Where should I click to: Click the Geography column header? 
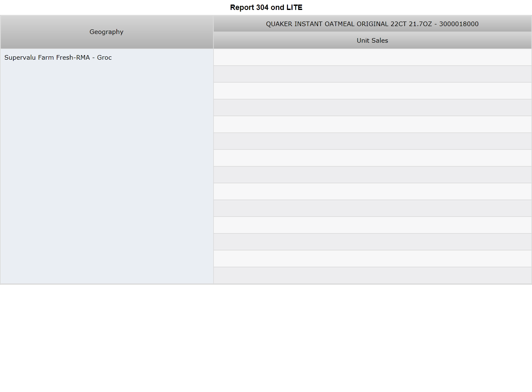(106, 32)
